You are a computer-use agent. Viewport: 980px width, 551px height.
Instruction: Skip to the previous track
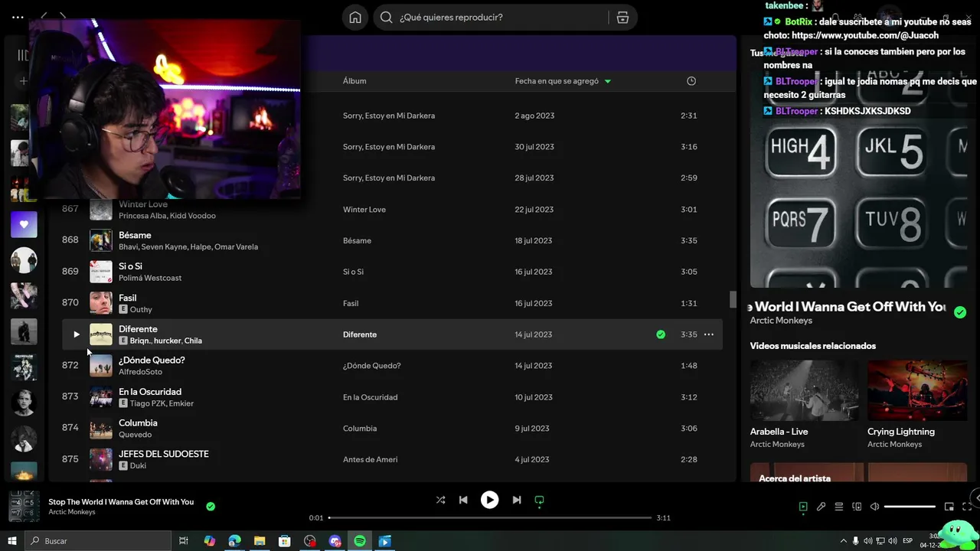(x=463, y=500)
